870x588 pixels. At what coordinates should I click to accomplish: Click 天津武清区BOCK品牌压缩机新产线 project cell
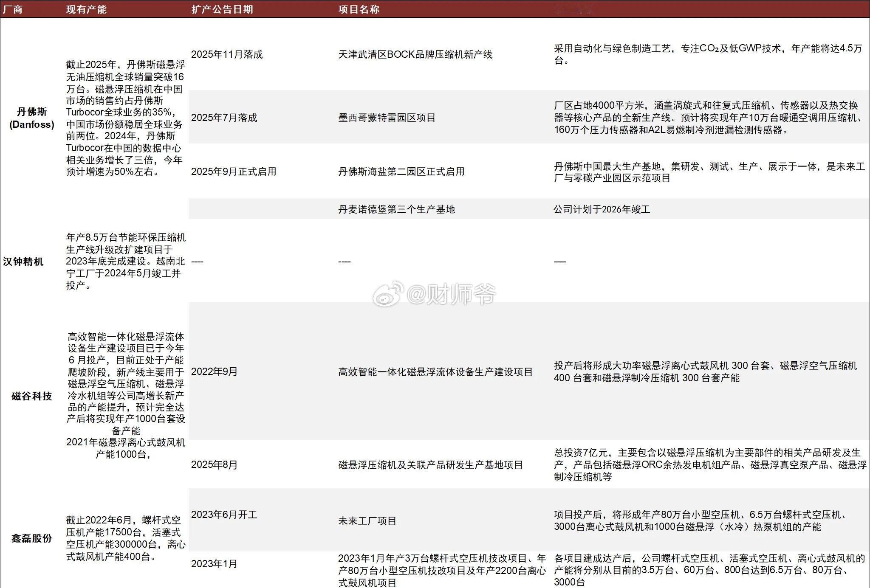[415, 54]
